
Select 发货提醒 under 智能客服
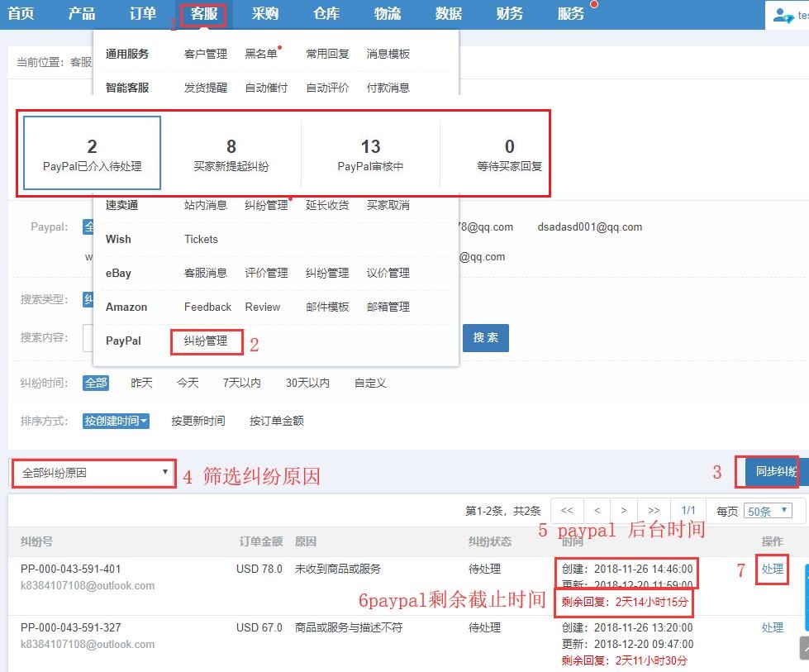coord(205,88)
